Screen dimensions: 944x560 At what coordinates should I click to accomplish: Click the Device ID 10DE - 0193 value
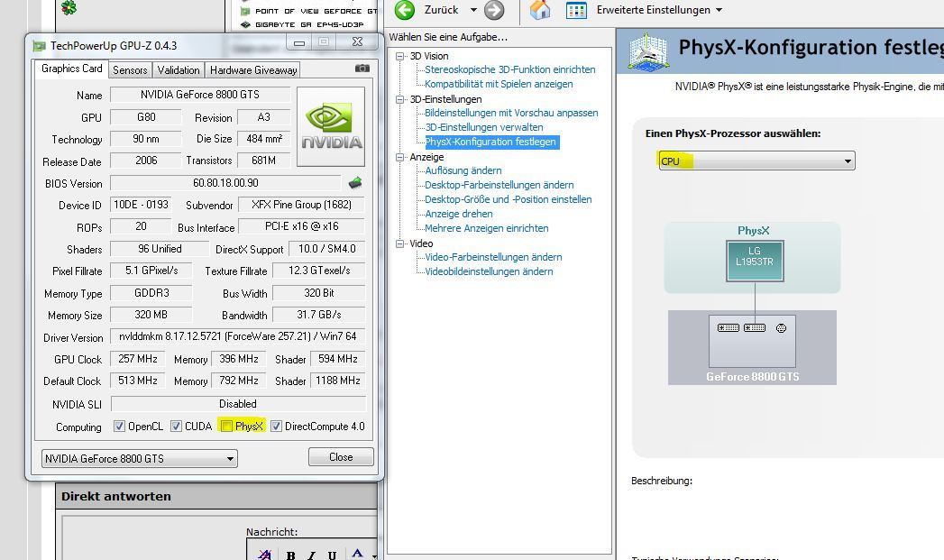(141, 205)
